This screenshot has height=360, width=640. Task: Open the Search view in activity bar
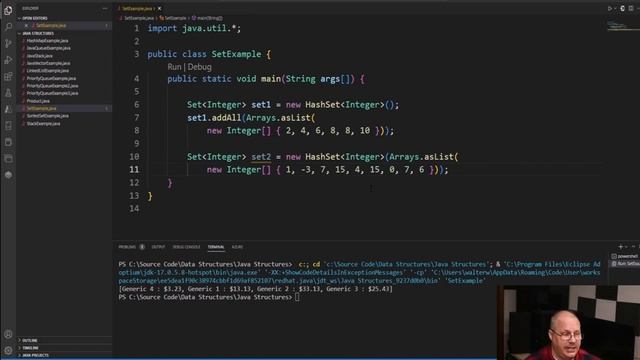(x=8, y=27)
